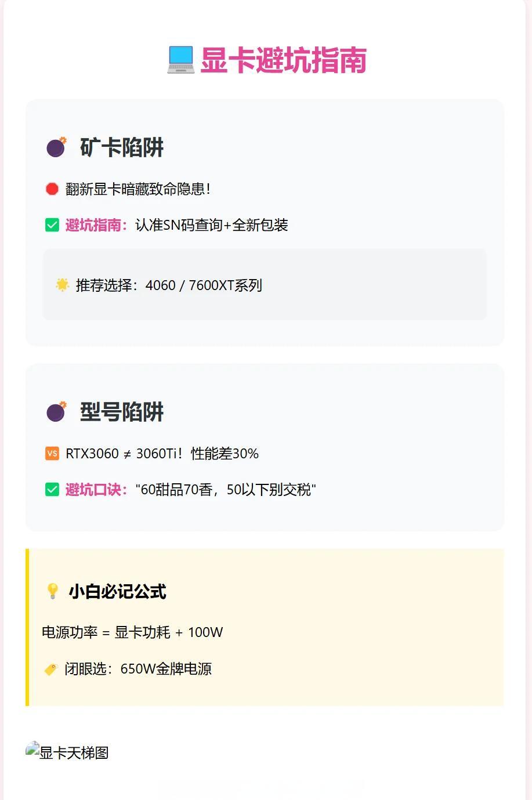Click the 矿卡陷阱 section heading

click(122, 147)
